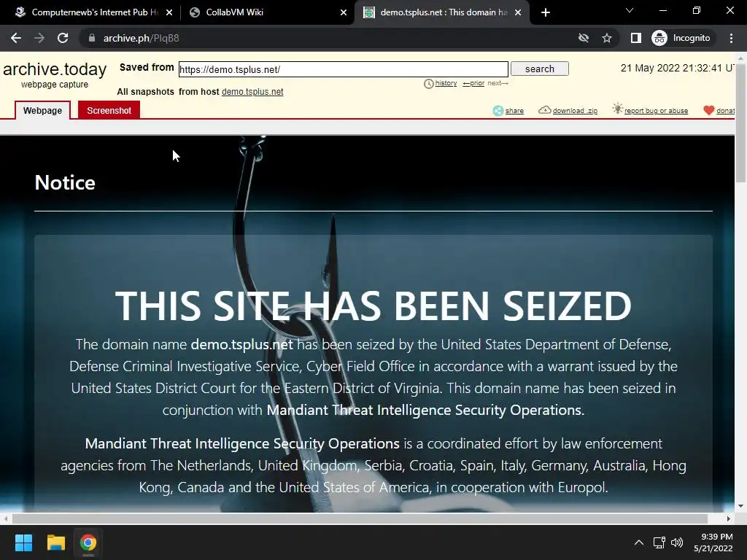Image resolution: width=747 pixels, height=560 pixels.
Task: Close the demo.tsplus.net tab
Action: (518, 12)
